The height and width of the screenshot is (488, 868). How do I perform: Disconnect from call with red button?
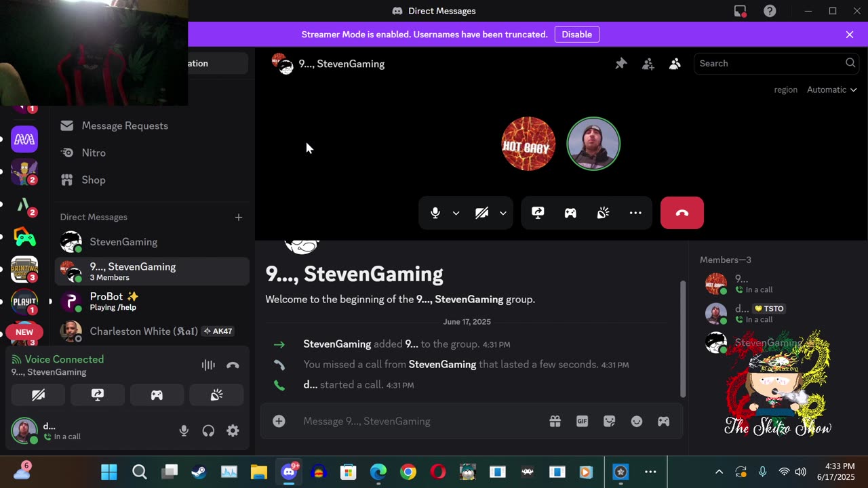click(682, 213)
